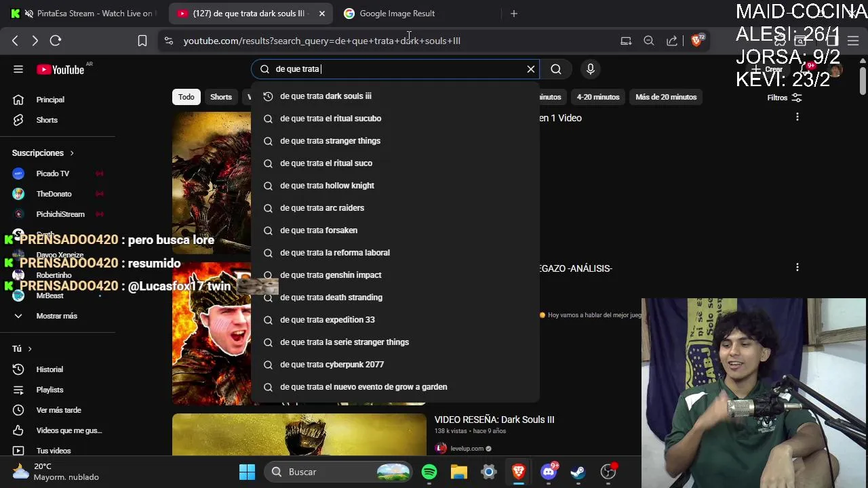Select the 4-20 minutos filter chip
Image resolution: width=868 pixels, height=488 pixels.
(x=598, y=97)
